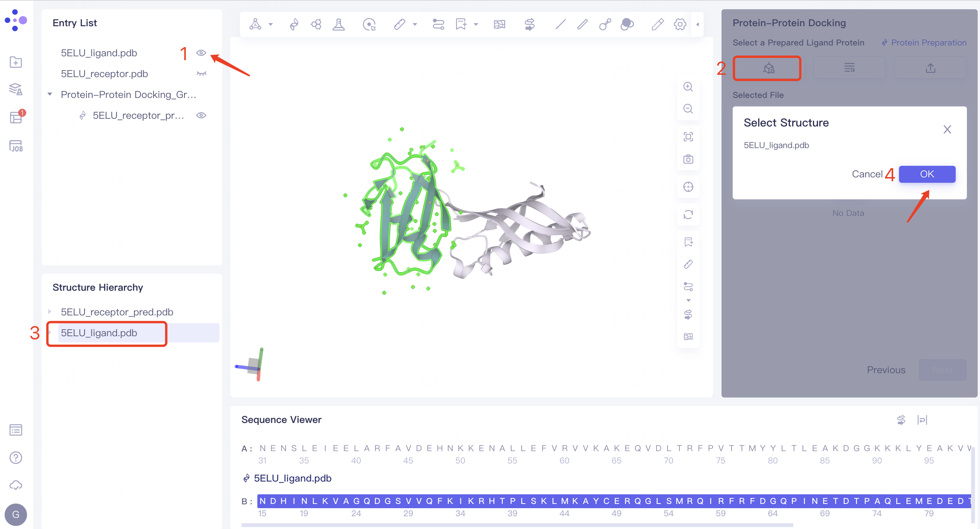Open the JOB panel in the left sidebar
This screenshot has height=529, width=980.
16,146
